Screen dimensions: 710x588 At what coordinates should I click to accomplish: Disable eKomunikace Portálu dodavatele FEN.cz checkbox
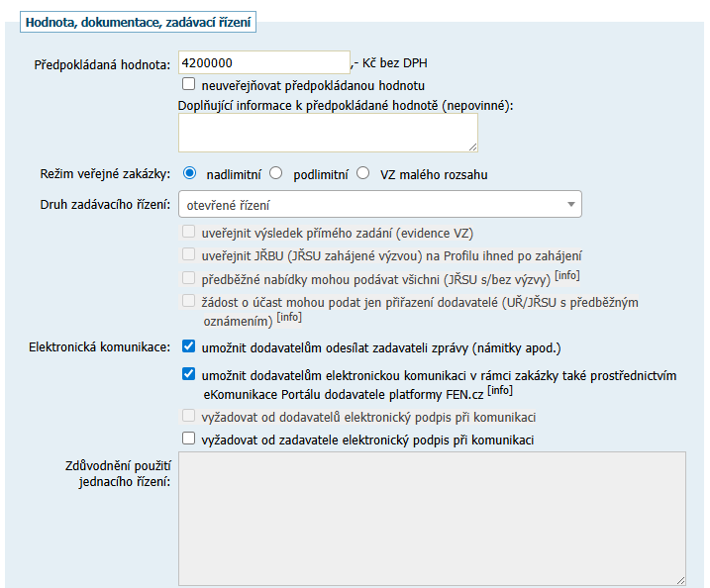[189, 375]
